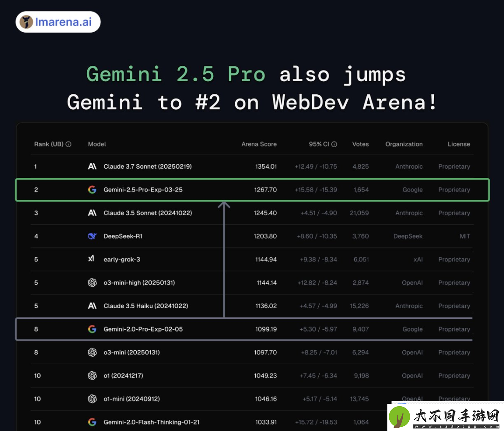Click the votes value 13,745

359,399
